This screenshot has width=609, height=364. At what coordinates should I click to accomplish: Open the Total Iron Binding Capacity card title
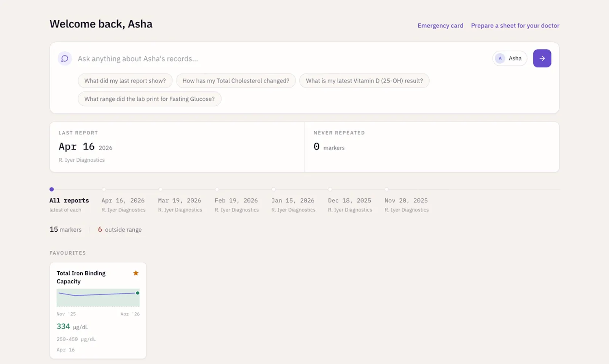tap(81, 277)
